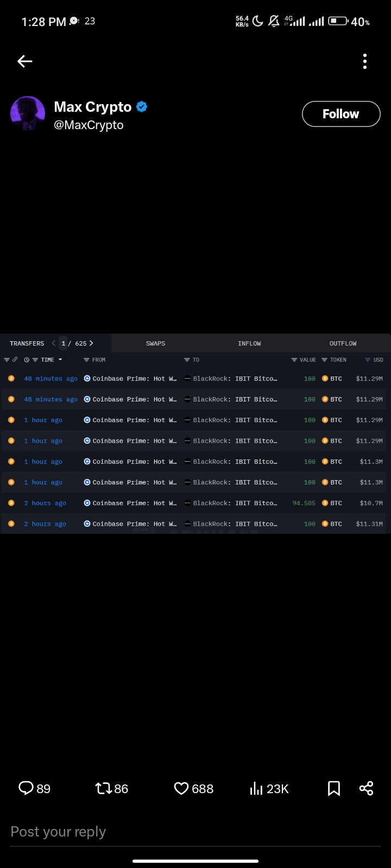Tap the verified blue checkmark badge
Screen dimensions: 391x868
(x=142, y=107)
